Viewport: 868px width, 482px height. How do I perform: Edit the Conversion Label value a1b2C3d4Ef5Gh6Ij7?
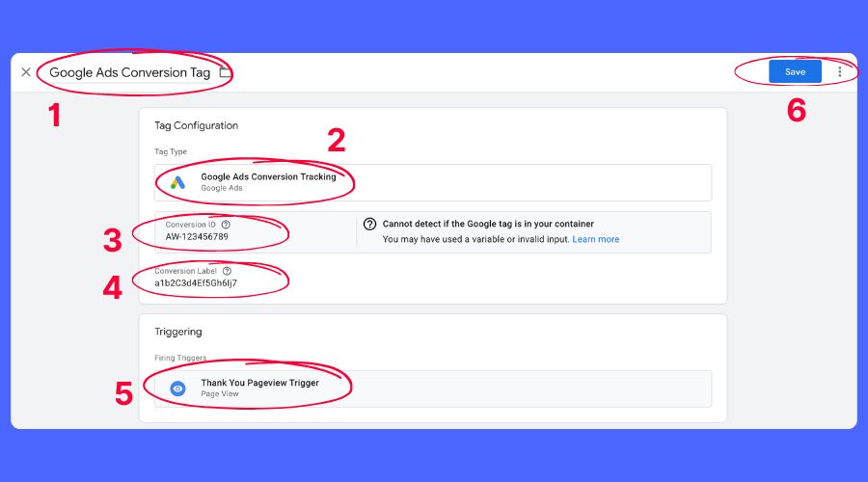click(x=196, y=283)
